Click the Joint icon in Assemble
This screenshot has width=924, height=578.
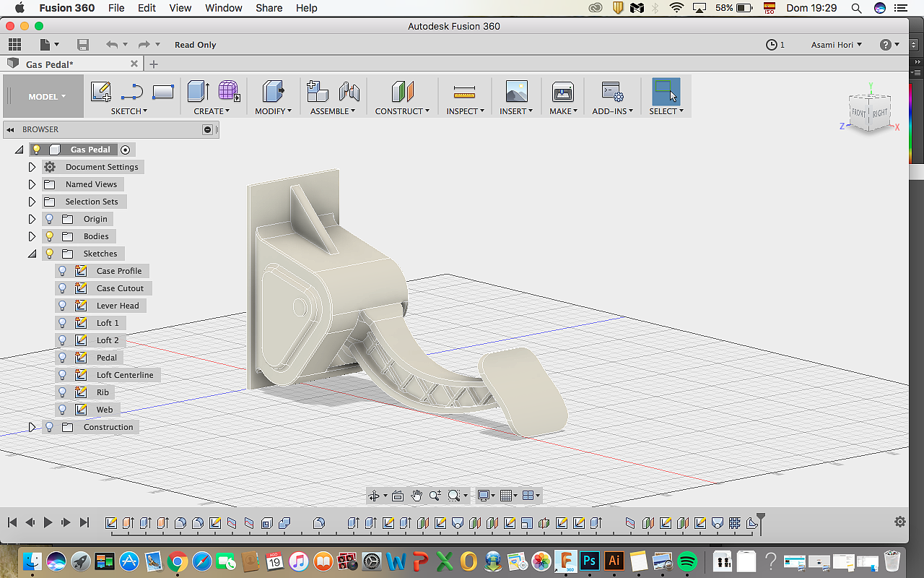point(349,92)
